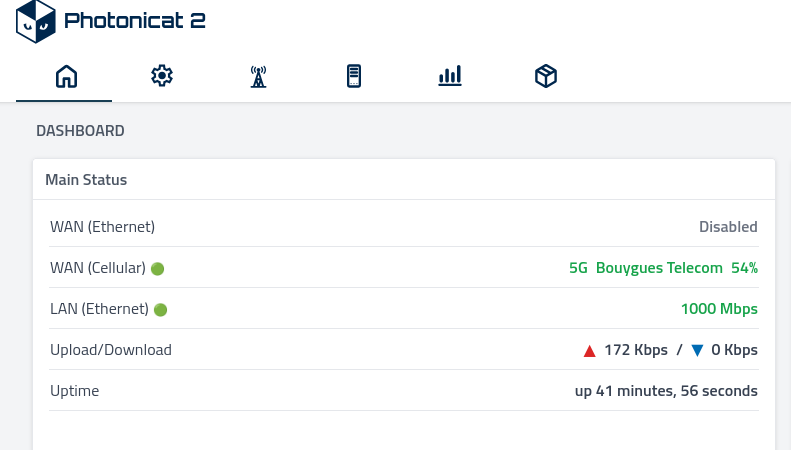Click the uptime duration value
This screenshot has width=791, height=450.
point(666,391)
